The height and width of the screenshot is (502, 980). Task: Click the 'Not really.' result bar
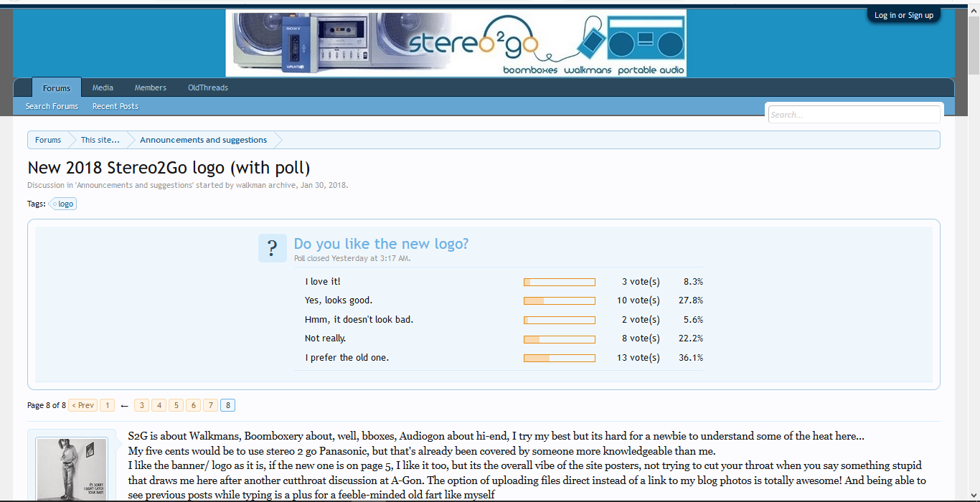tap(560, 339)
